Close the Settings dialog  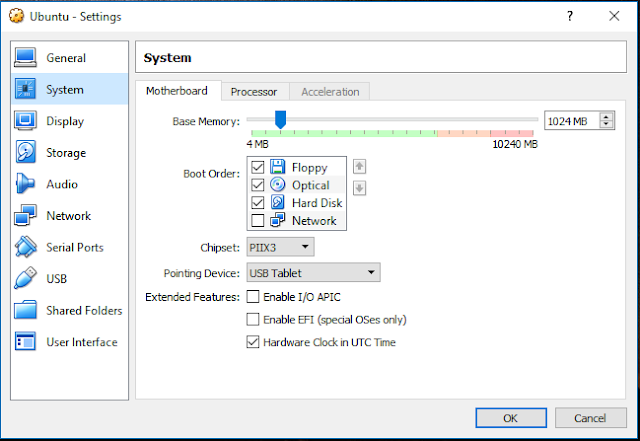(614, 16)
